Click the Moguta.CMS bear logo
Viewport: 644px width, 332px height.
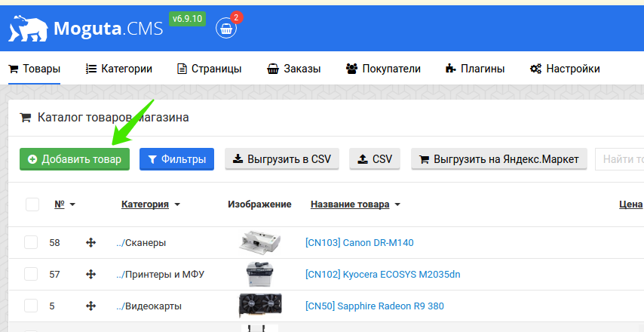(28, 29)
